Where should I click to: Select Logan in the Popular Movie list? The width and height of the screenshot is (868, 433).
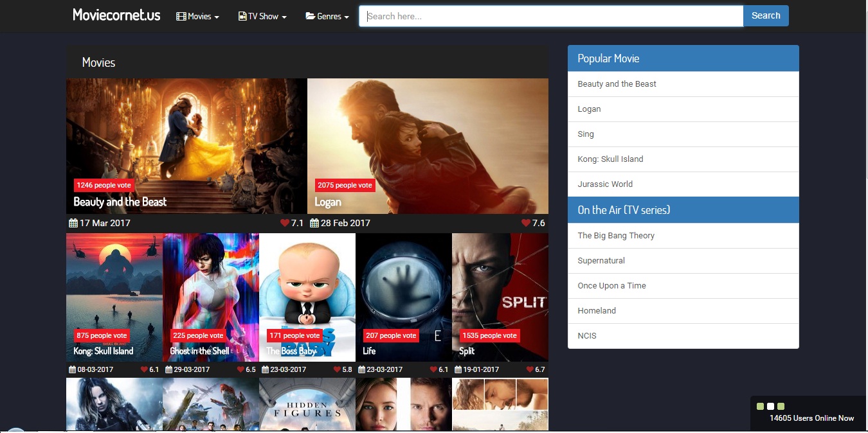point(683,109)
